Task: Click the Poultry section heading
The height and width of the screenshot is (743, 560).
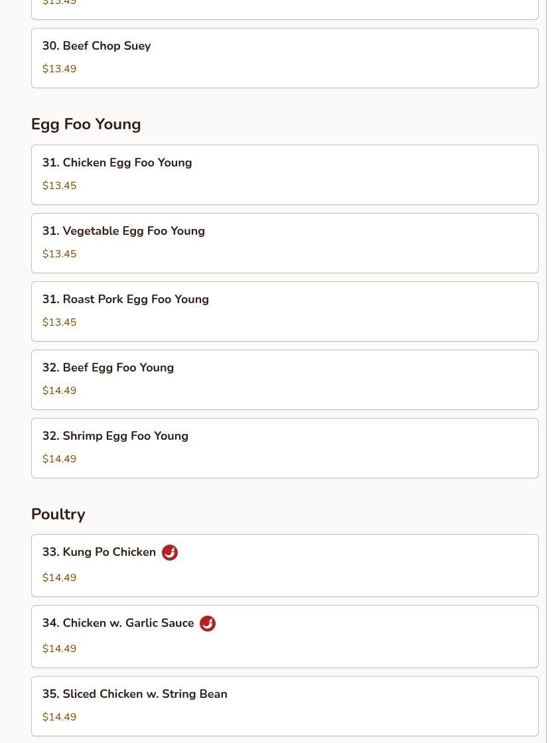Action: [58, 515]
